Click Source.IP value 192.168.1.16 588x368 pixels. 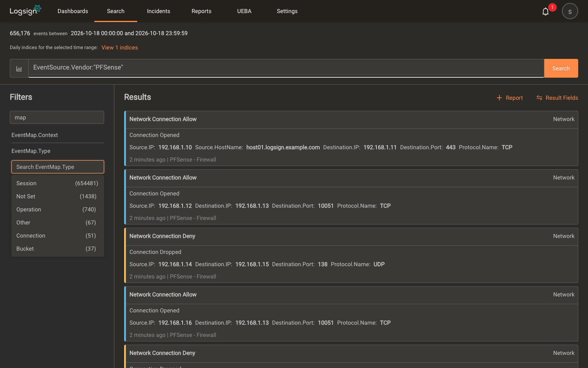click(x=175, y=323)
